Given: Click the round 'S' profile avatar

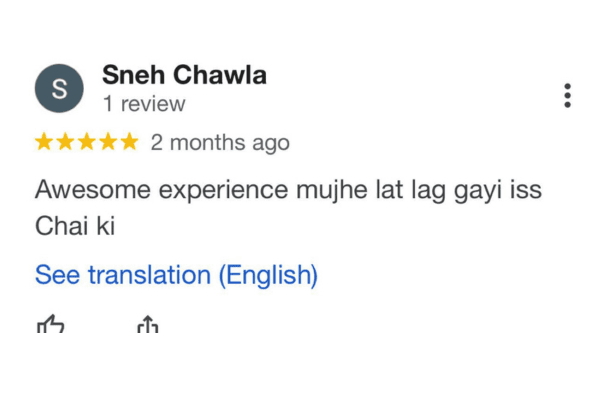Looking at the screenshot, I should [x=59, y=89].
